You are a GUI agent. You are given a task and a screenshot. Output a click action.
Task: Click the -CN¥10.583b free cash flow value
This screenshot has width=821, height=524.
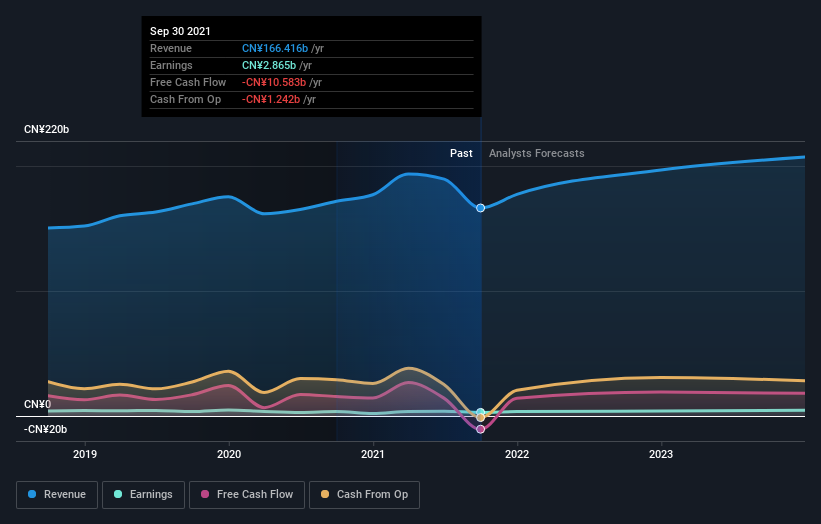click(x=274, y=82)
